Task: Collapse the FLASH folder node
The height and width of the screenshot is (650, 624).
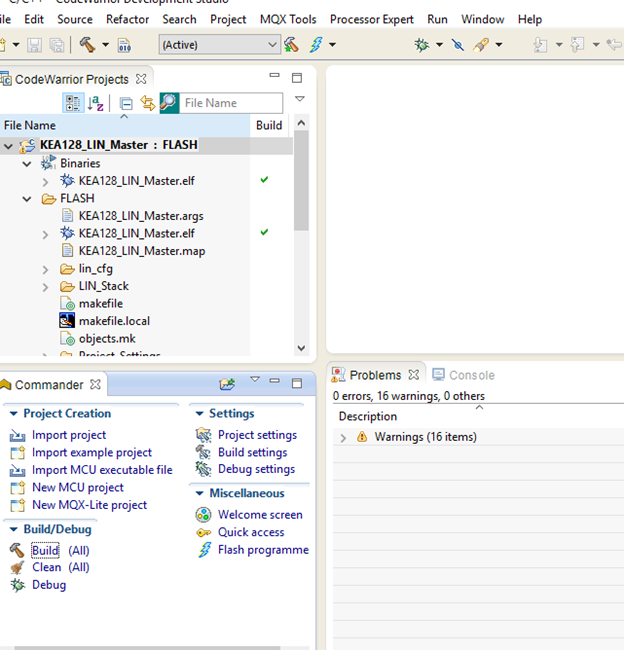Action: tap(27, 199)
